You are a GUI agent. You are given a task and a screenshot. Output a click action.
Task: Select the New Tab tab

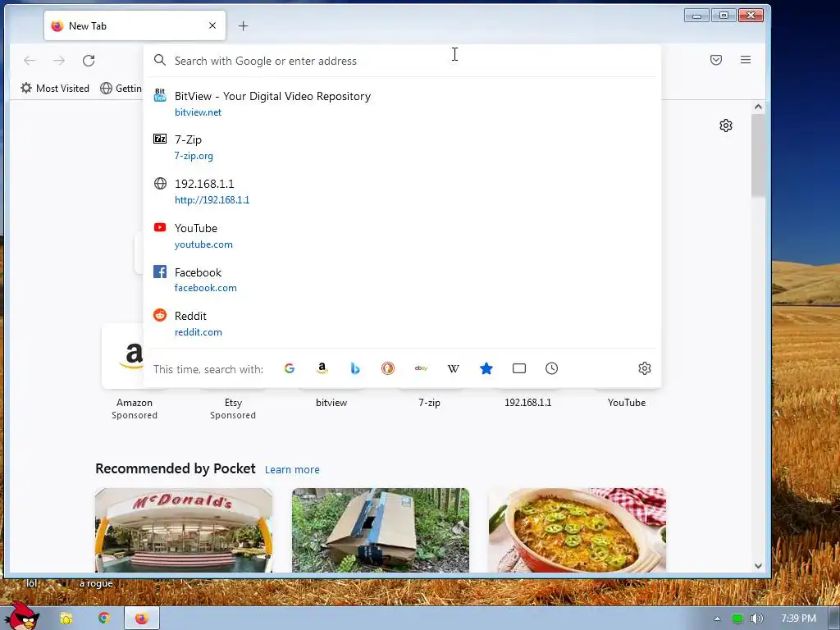(x=135, y=25)
